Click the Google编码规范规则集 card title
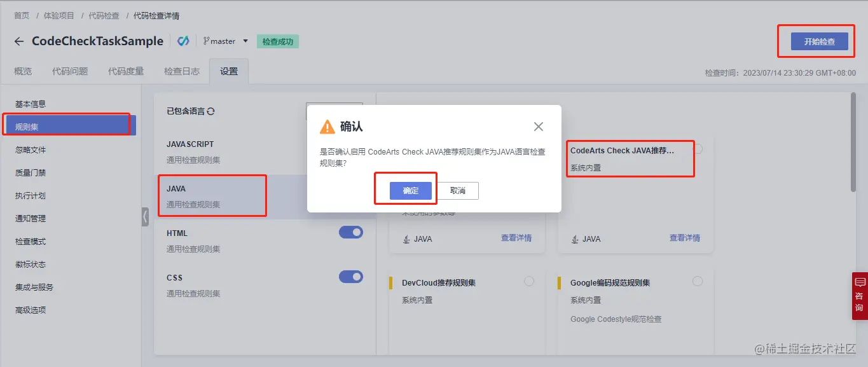Viewport: 868px width, 367px height. coord(610,283)
